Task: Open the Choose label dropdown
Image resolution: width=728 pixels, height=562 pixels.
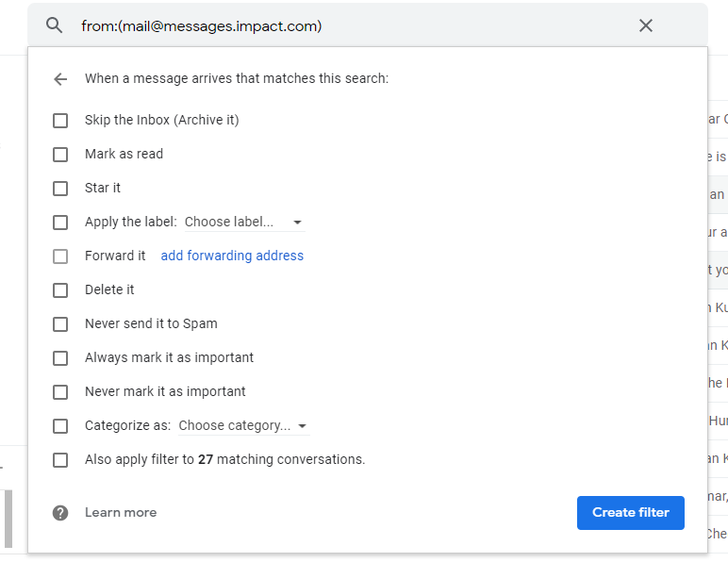Action: pyautogui.click(x=244, y=223)
